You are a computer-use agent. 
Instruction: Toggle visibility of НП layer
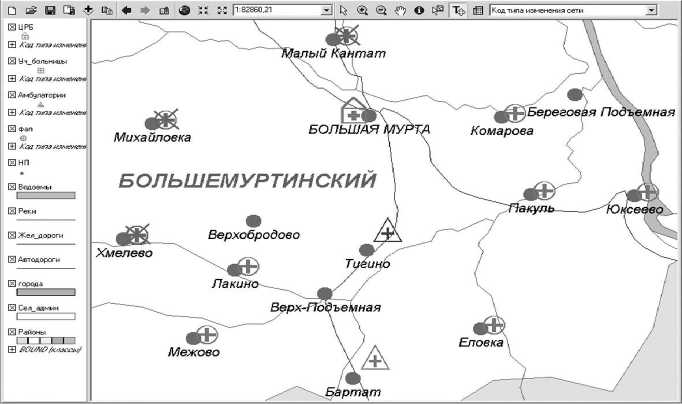pyautogui.click(x=12, y=163)
